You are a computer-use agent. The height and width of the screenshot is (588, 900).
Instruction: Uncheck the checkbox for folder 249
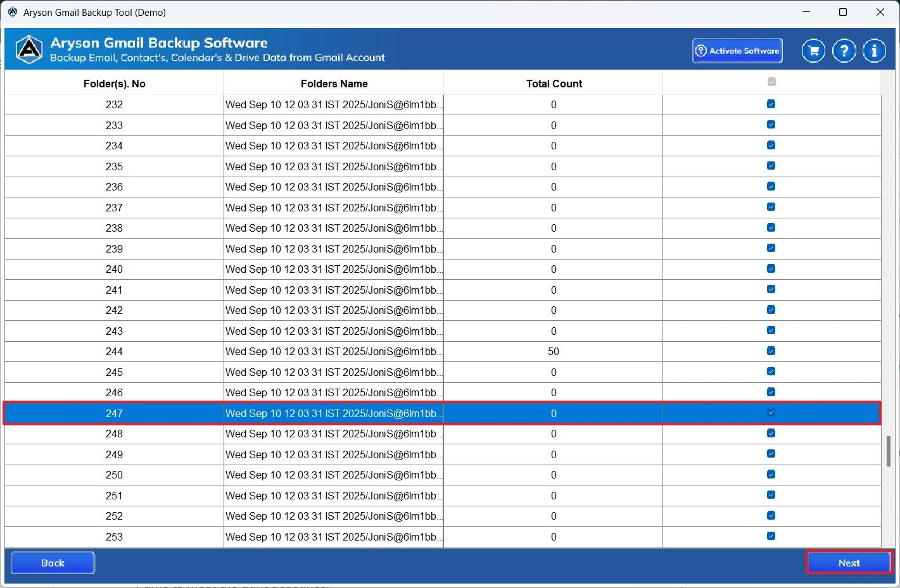point(771,454)
